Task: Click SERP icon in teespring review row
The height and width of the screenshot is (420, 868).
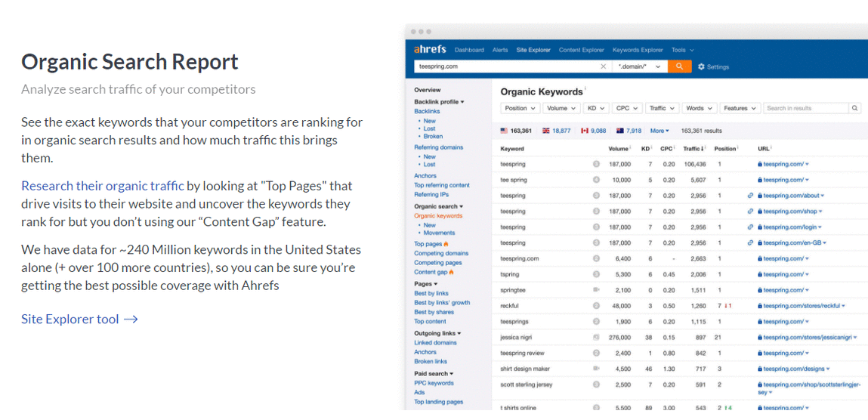Action: tap(596, 353)
